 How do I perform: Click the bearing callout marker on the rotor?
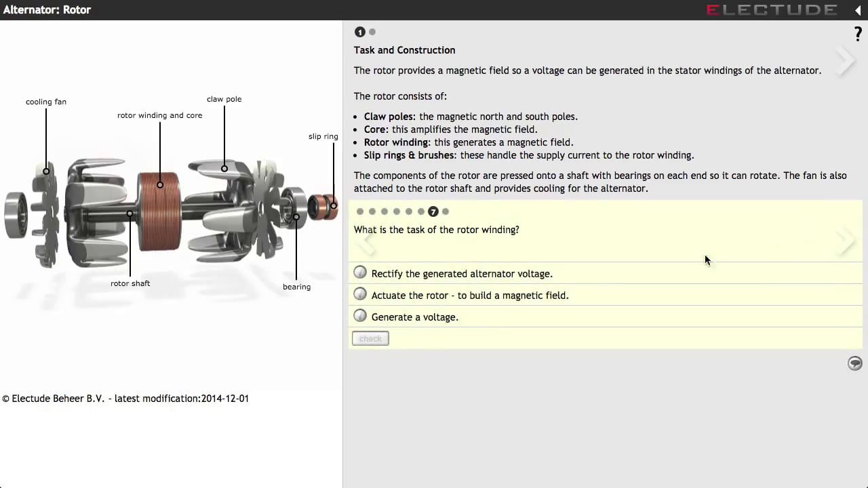(x=296, y=217)
